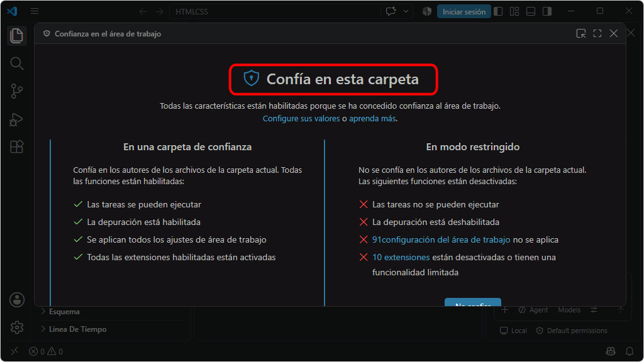
Task: Open the Explorer view in activity bar
Action: click(16, 36)
